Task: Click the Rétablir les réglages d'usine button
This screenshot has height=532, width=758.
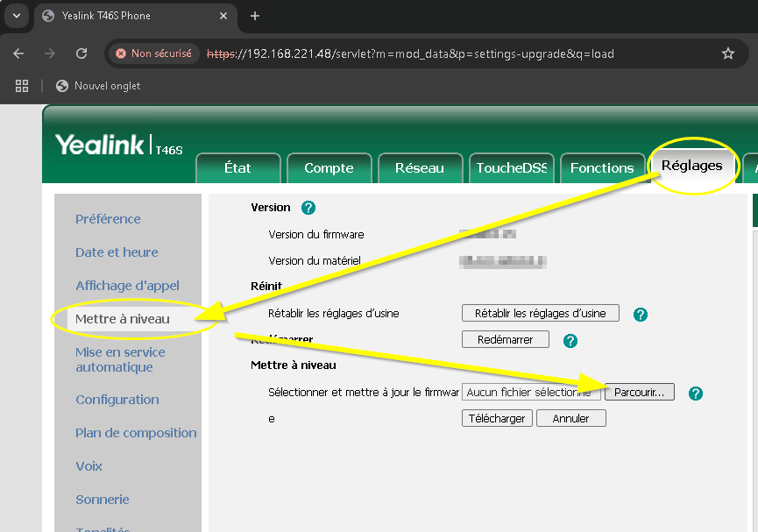Action: [x=541, y=314]
